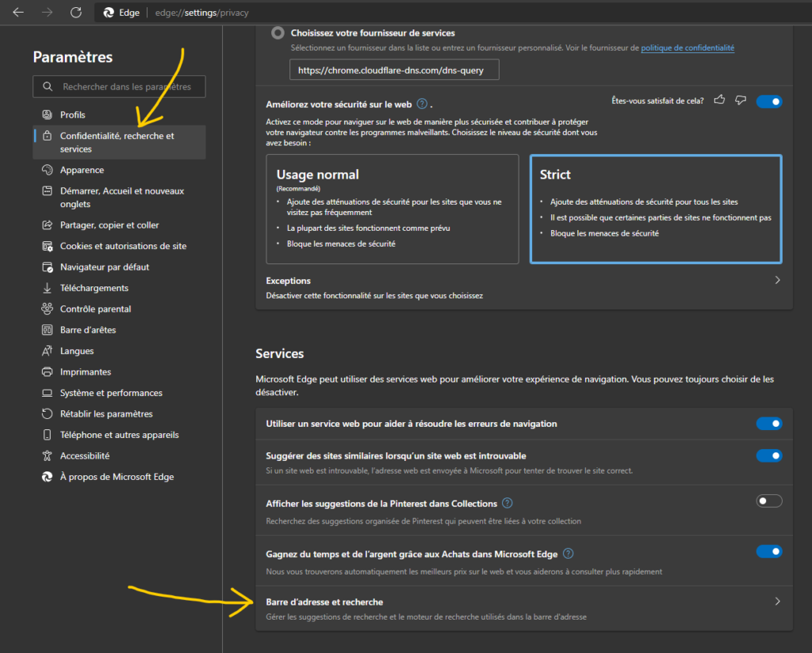Click the Langues icon
Image resolution: width=812 pixels, height=653 pixels.
(47, 351)
